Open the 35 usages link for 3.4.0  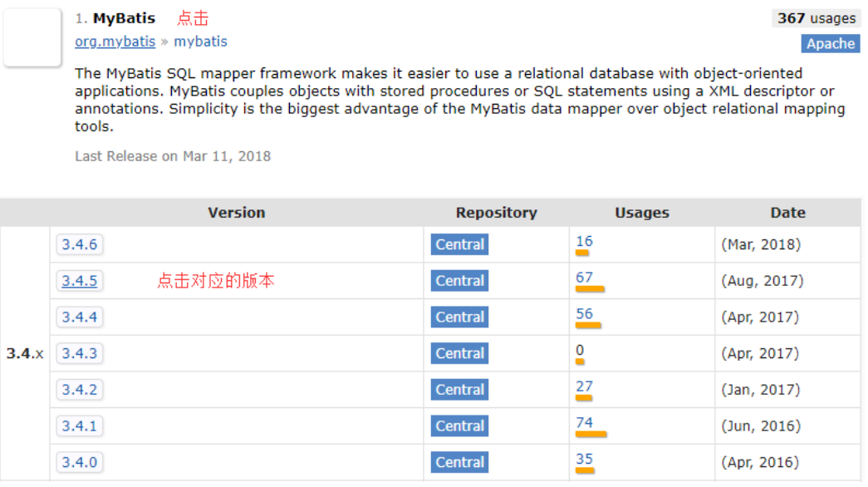click(584, 459)
